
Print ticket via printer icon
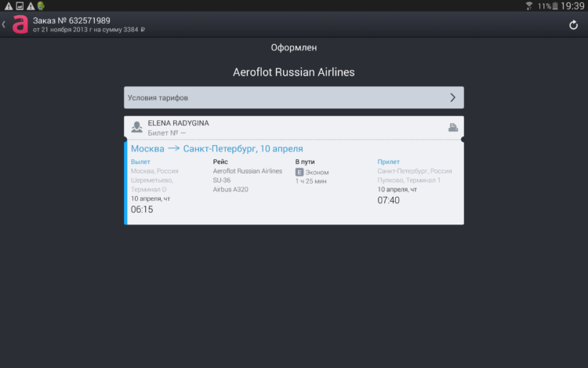453,128
